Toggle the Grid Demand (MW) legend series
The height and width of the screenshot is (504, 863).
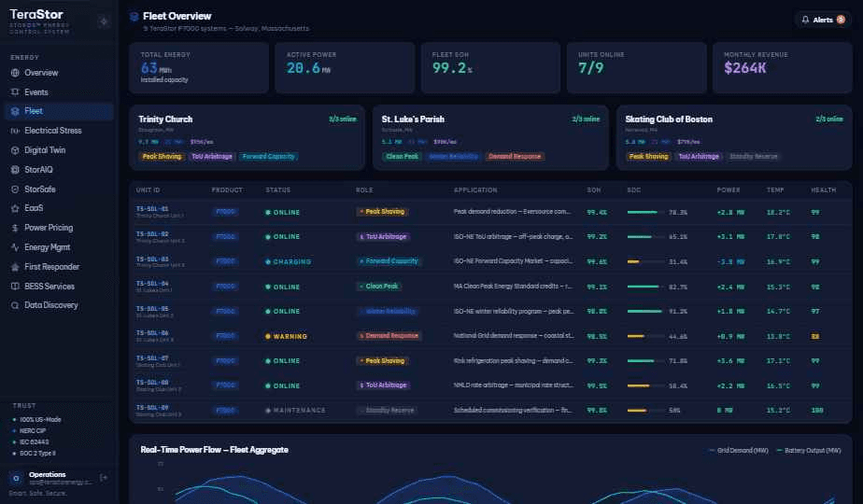click(x=739, y=450)
